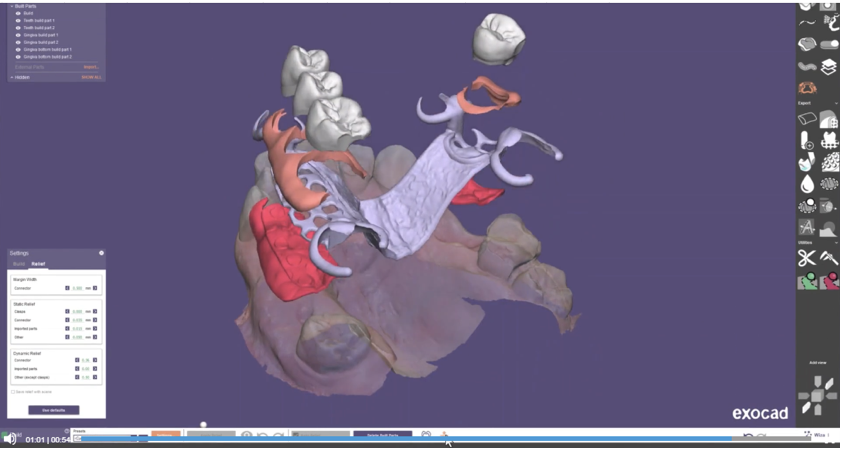Click the Use defaults button

click(54, 410)
